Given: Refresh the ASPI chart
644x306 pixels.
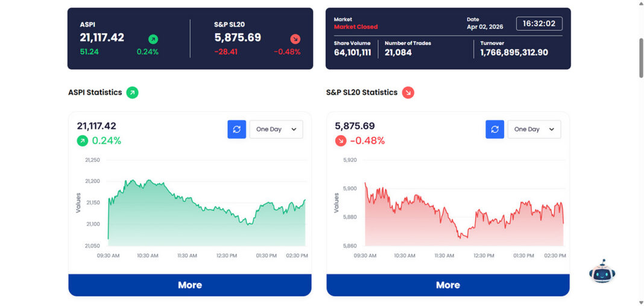Looking at the screenshot, I should [236, 130].
